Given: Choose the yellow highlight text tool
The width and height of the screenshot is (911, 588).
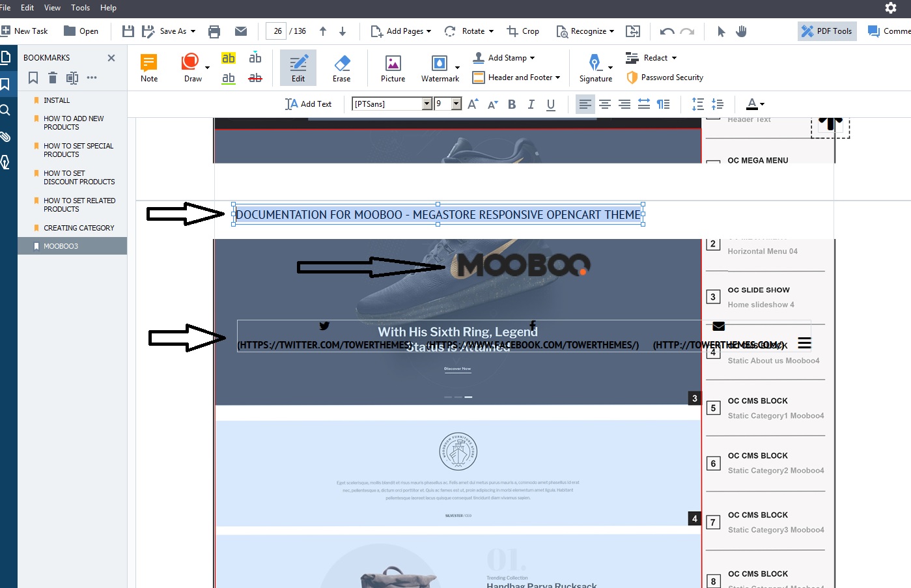Looking at the screenshot, I should point(229,58).
